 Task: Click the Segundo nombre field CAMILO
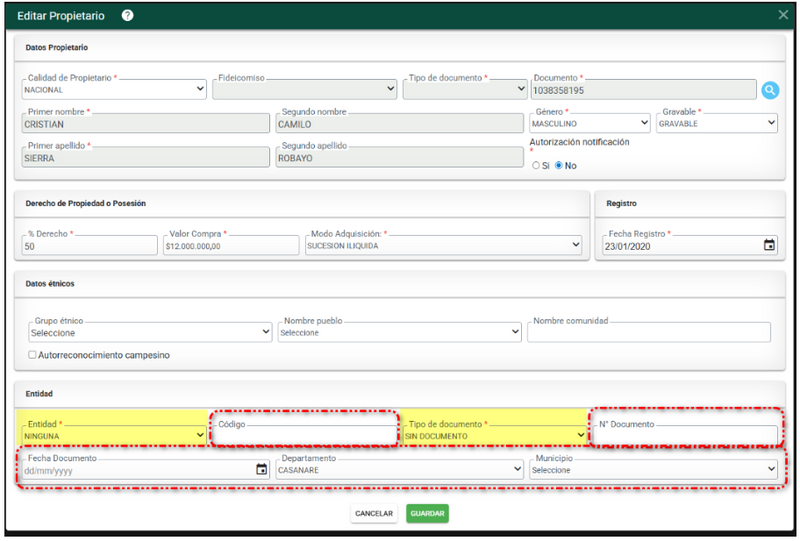(399, 124)
